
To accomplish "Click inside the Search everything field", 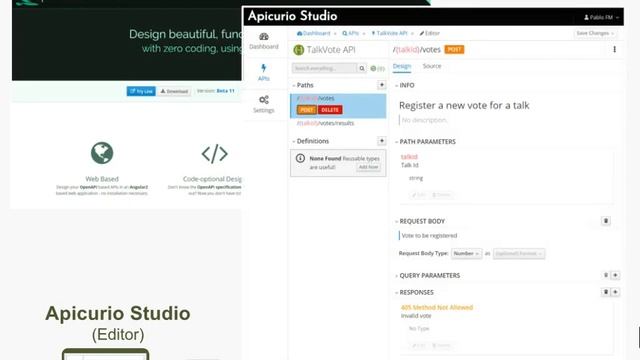I will pyautogui.click(x=324, y=68).
